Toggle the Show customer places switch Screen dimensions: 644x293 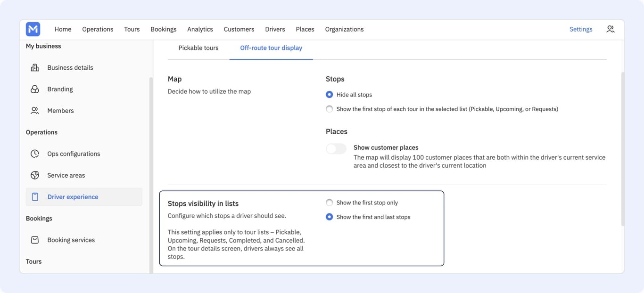[336, 149]
